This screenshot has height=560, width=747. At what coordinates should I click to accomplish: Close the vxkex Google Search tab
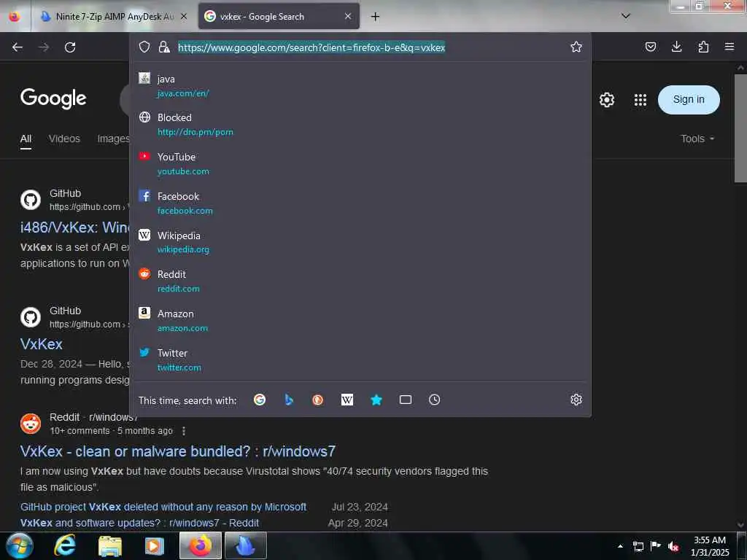[348, 16]
